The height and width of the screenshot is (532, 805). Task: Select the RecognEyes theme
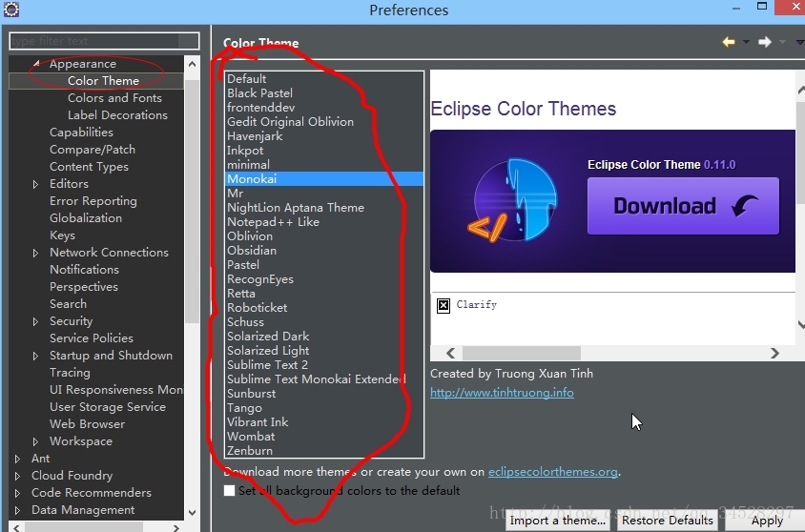tap(324, 279)
